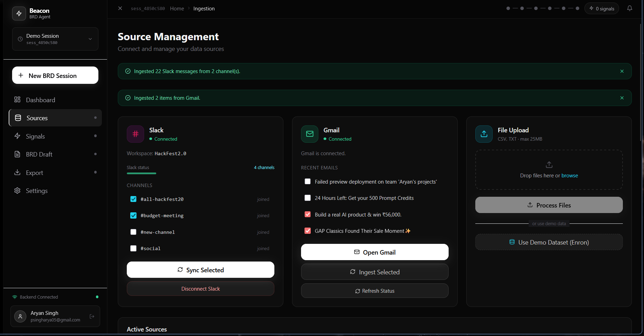644x336 pixels.
Task: Select the 24 Hours Left email
Action: coord(308,198)
